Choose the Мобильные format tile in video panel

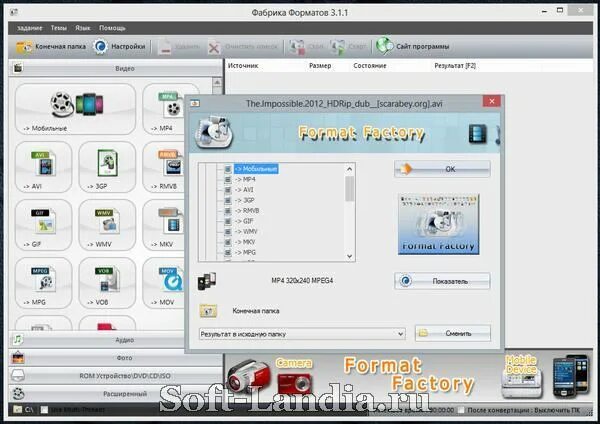pyautogui.click(x=75, y=109)
